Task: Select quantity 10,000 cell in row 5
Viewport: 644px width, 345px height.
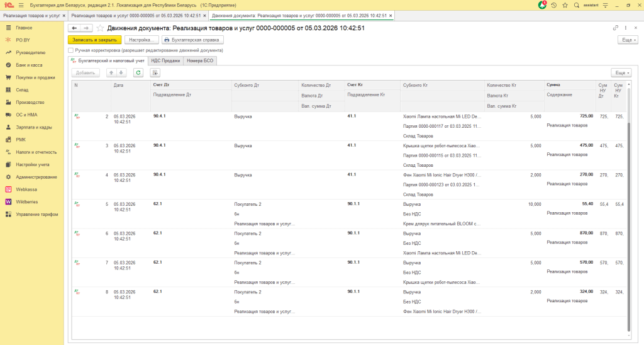Action: [x=514, y=204]
